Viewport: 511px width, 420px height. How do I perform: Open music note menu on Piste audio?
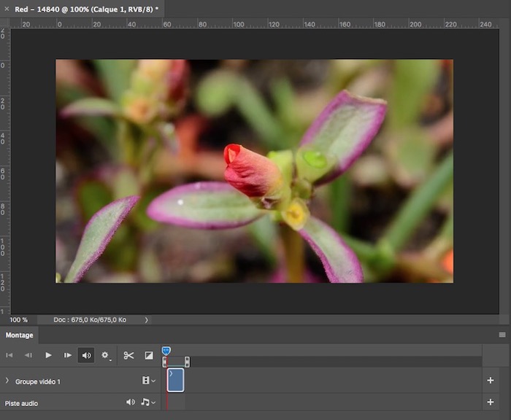click(148, 402)
